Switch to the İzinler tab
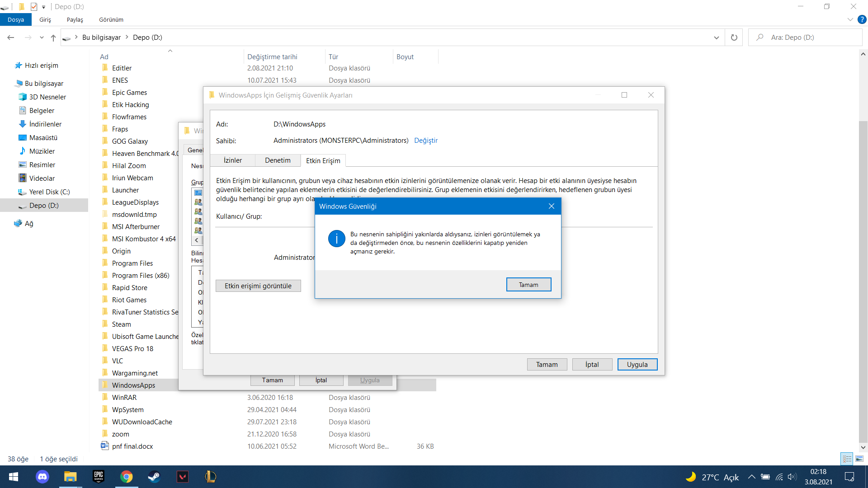 (232, 160)
